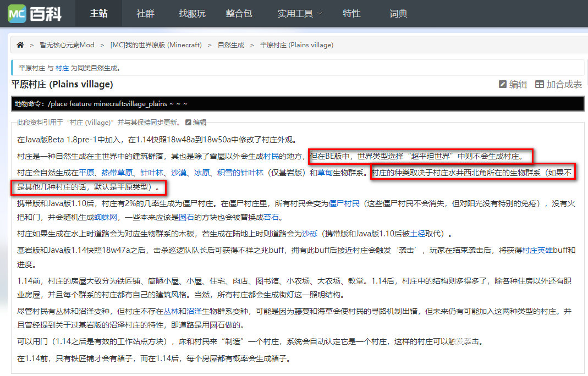The image size is (588, 376).
Task: Open the 僵尸村民 link
Action: 344,203
